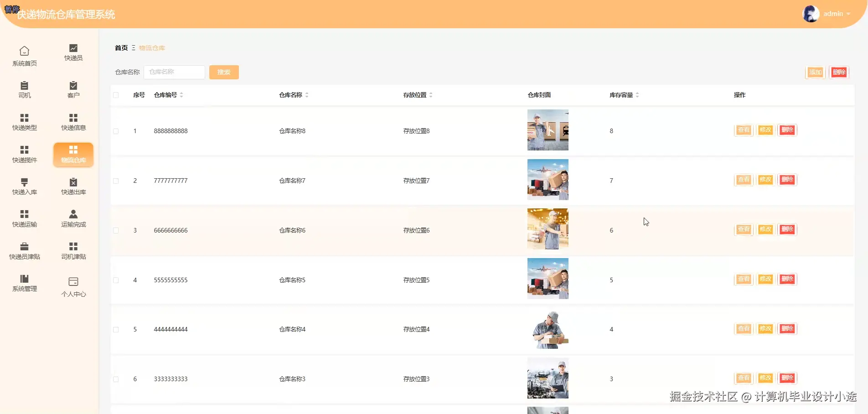The width and height of the screenshot is (868, 414).
Task: Click 物流仓库 breadcrumb item
Action: [152, 48]
